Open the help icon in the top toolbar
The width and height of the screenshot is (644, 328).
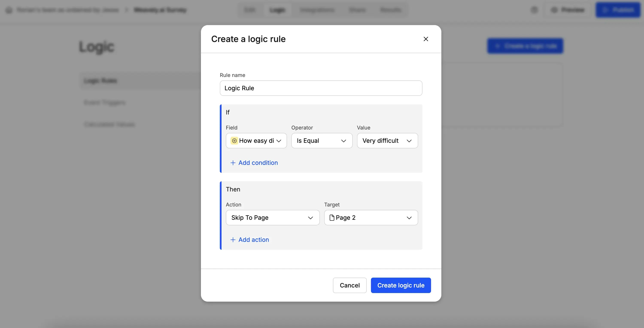tap(534, 10)
